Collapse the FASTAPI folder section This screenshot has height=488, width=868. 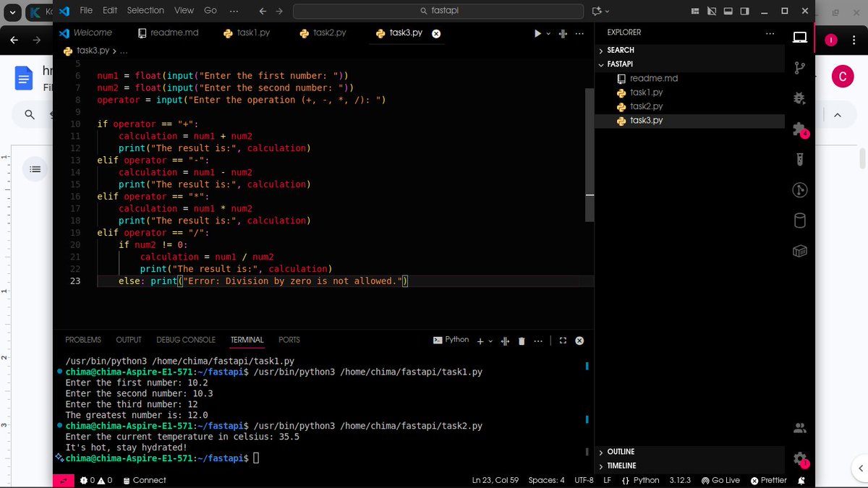click(x=689, y=64)
